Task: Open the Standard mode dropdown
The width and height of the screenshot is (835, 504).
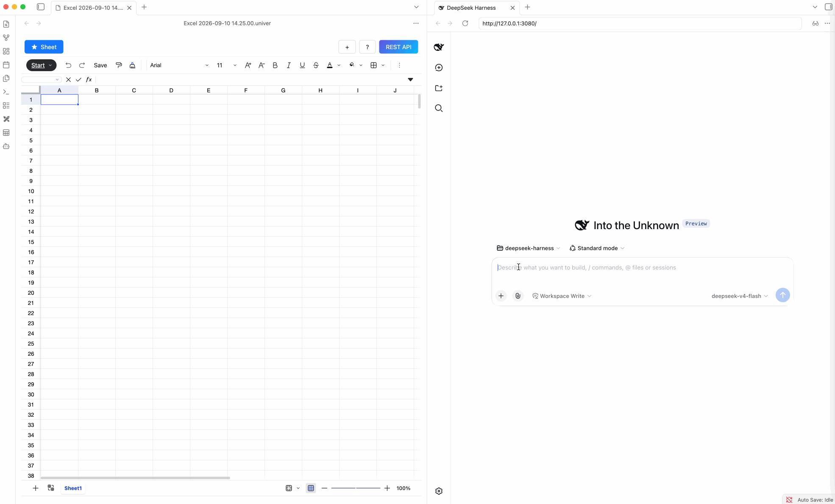Action: (597, 248)
